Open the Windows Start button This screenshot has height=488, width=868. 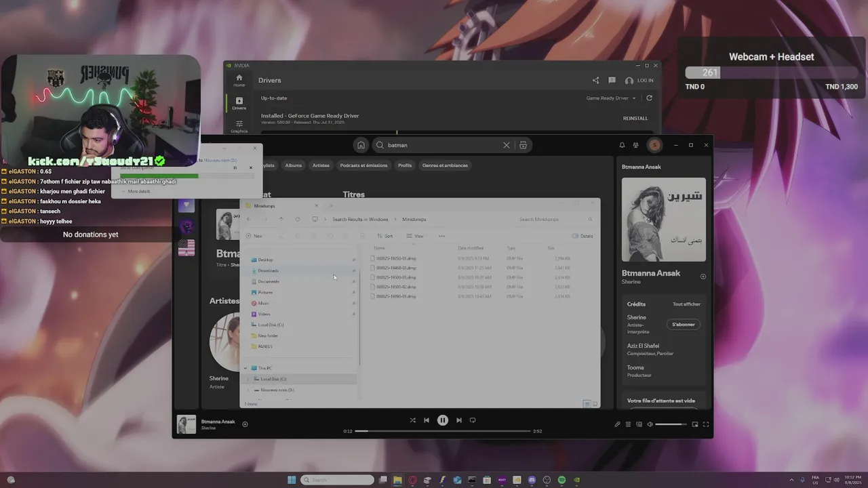pyautogui.click(x=292, y=480)
